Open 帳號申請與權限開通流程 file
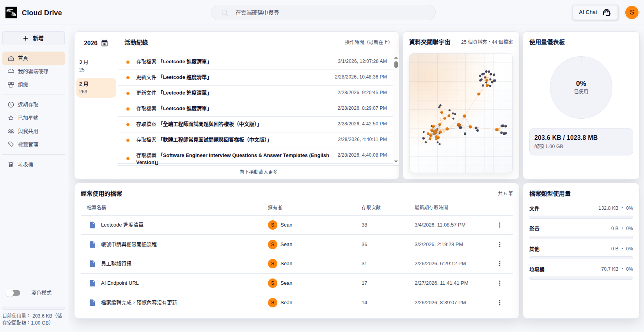This screenshot has height=332, width=644. [x=129, y=245]
